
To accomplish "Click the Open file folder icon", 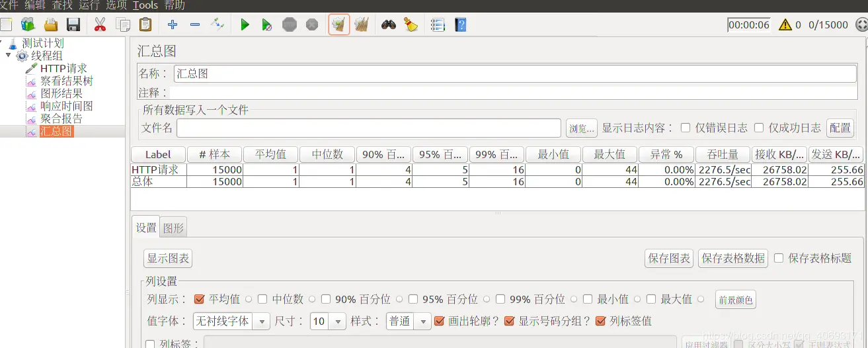I will click(51, 25).
